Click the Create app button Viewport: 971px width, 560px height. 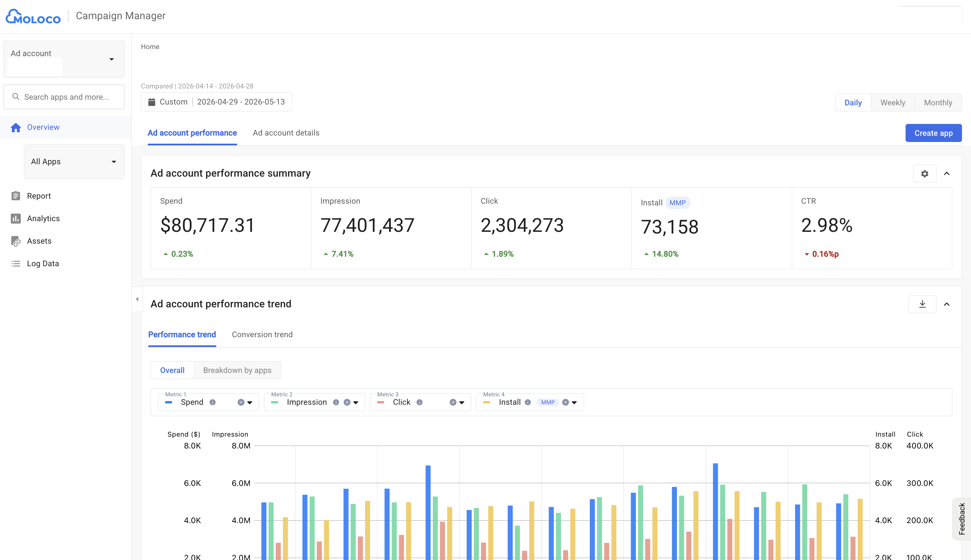pos(933,133)
